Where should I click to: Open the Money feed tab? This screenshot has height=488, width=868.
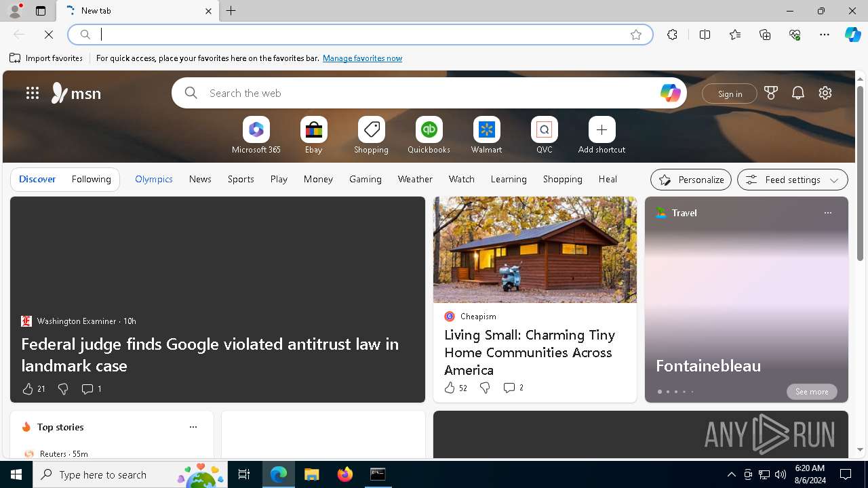click(x=318, y=179)
